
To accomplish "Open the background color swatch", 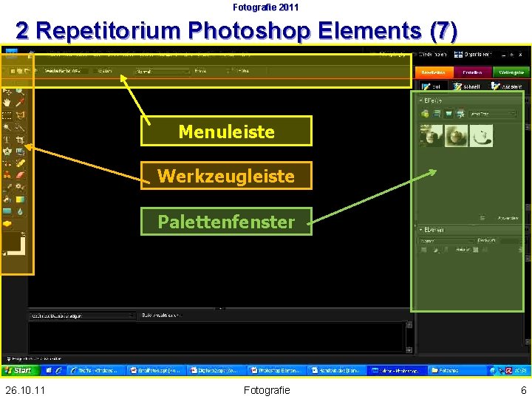I will [x=22, y=251].
